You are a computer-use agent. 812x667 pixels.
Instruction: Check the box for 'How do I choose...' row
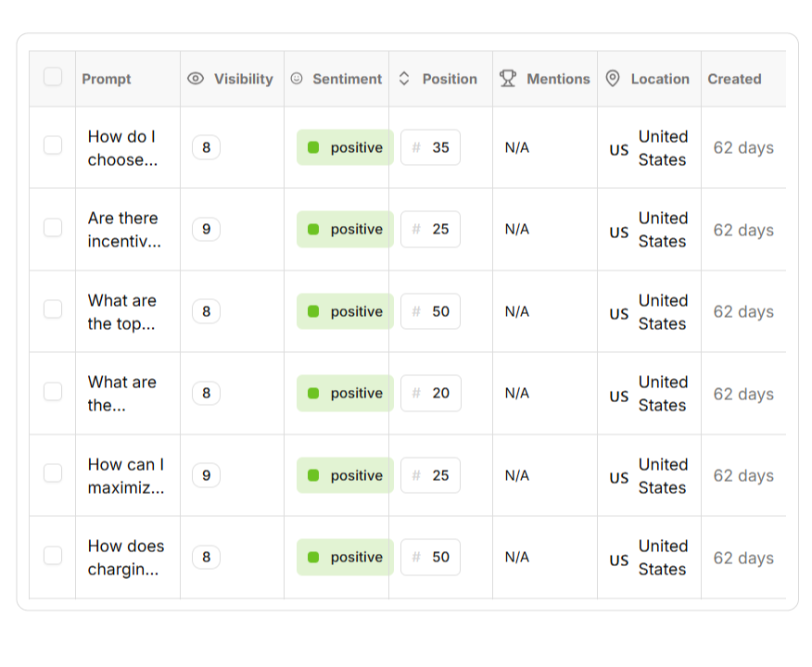coord(53,145)
